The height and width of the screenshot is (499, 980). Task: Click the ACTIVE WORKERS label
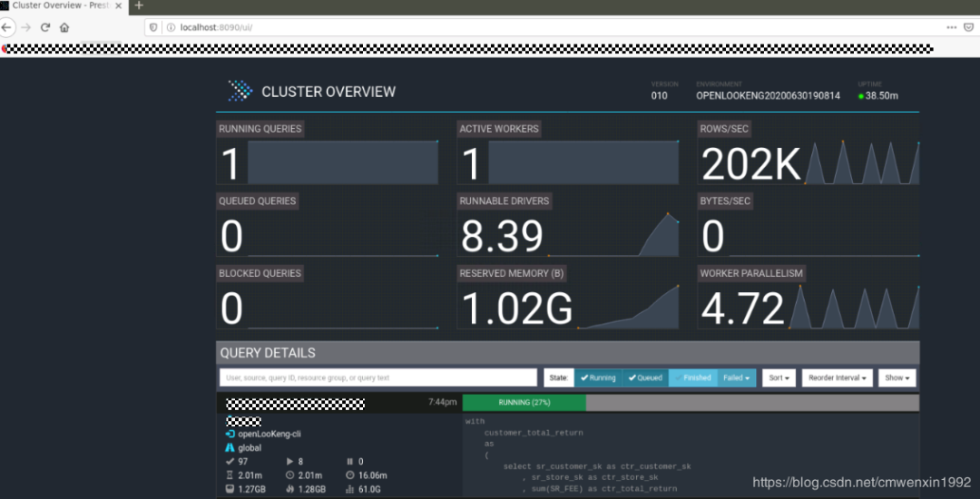[x=499, y=129]
